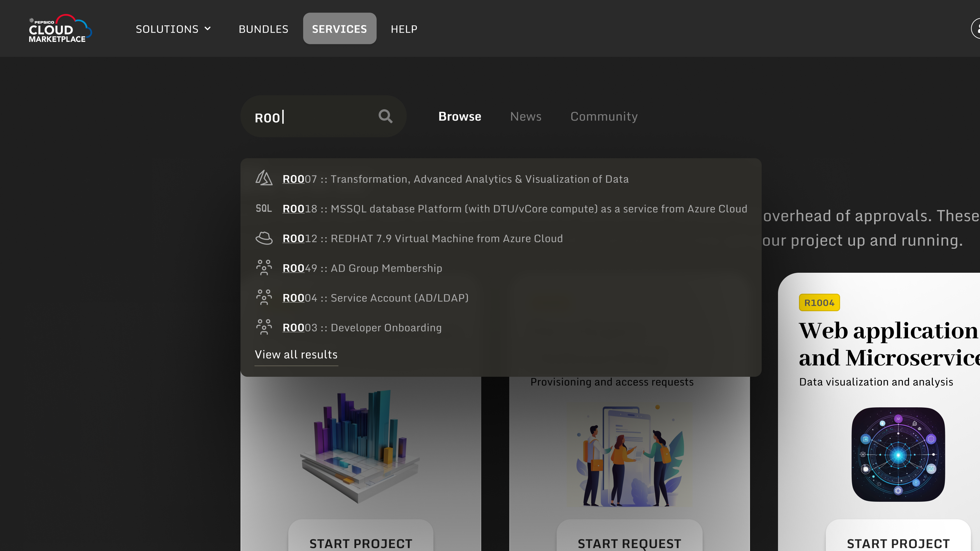Click View all results link
The width and height of the screenshot is (980, 551).
(296, 354)
